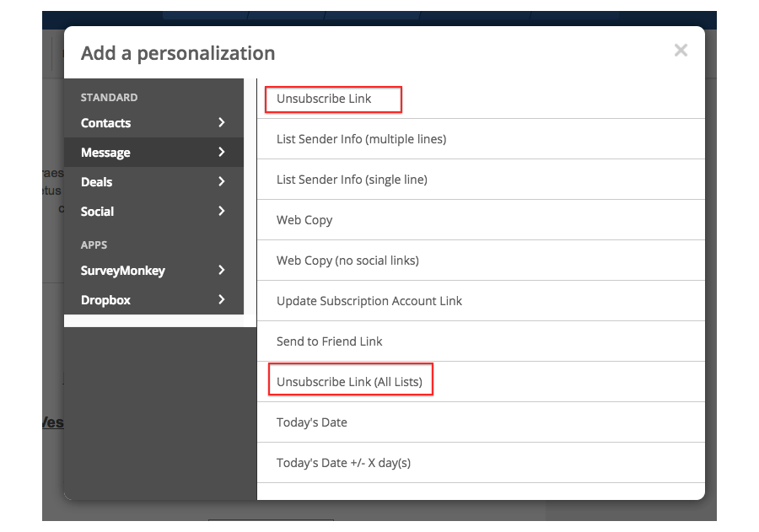Choose the Deals sidebar label
This screenshot has width=759, height=532.
(x=96, y=182)
